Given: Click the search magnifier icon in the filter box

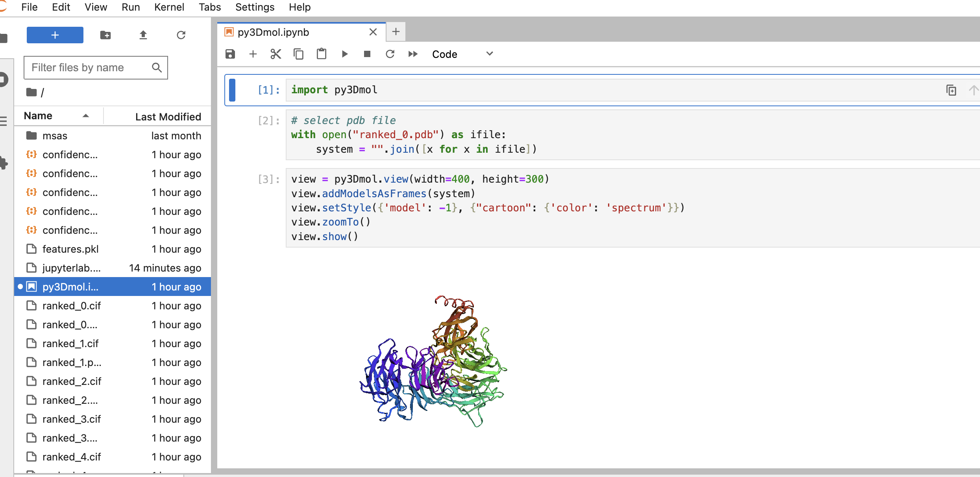Looking at the screenshot, I should pos(157,68).
